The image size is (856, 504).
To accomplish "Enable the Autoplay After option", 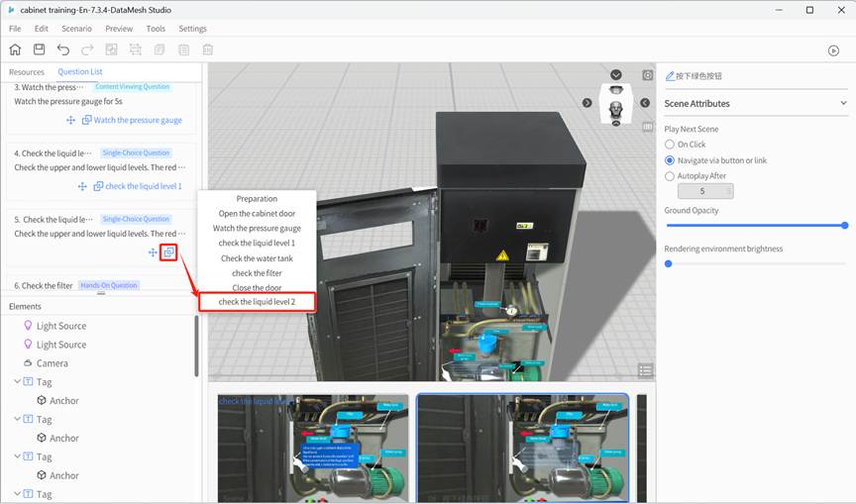I will tap(670, 176).
